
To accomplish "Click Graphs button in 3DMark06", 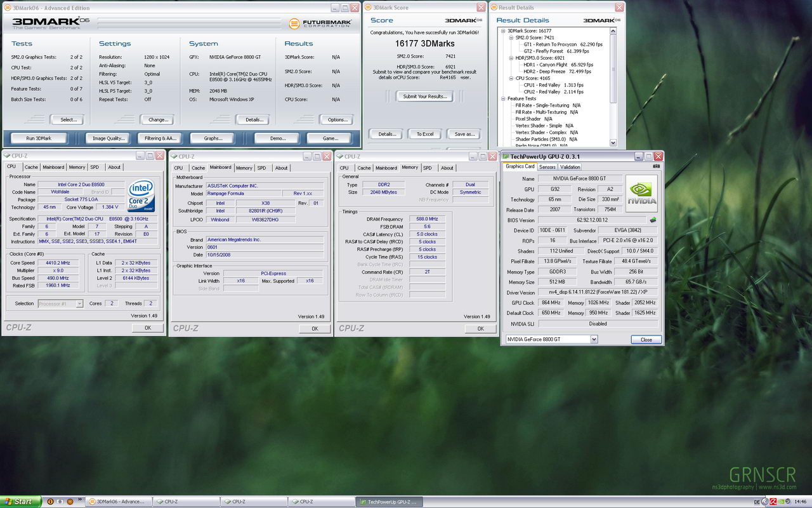I will coord(213,138).
